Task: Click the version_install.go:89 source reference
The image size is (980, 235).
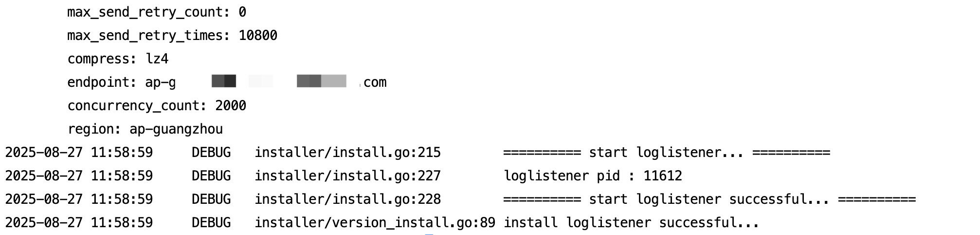Action: (x=375, y=223)
